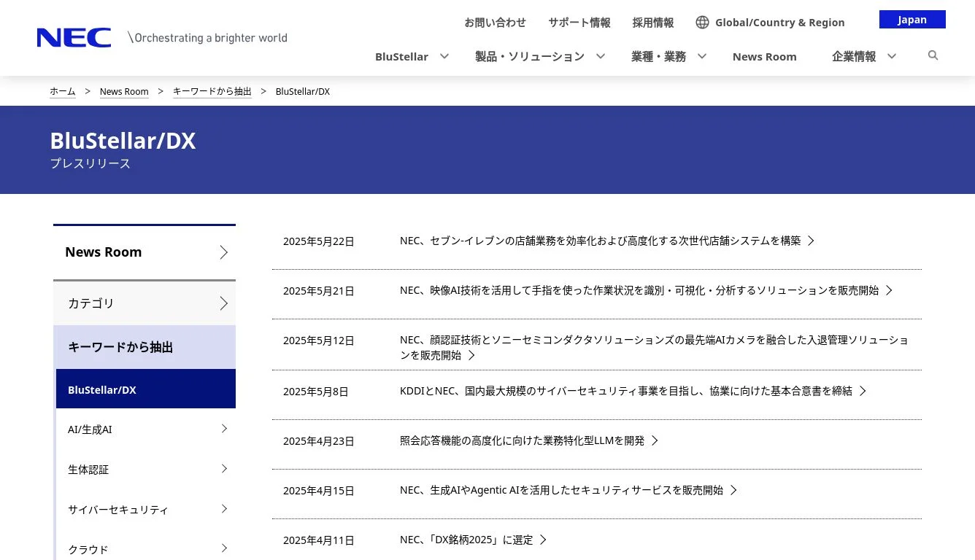Click the arrow next to sidebar News Room
This screenshot has height=560, width=975.
[x=224, y=252]
